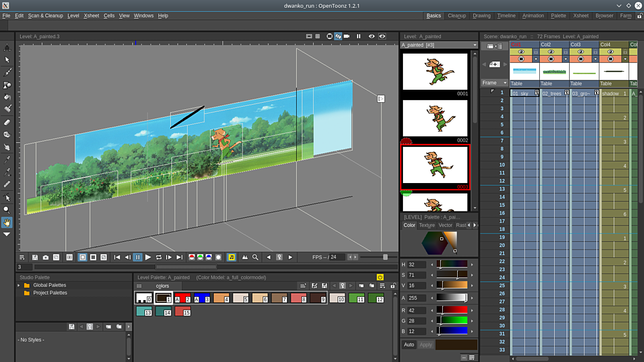Pick the Eraser tool

(x=7, y=122)
